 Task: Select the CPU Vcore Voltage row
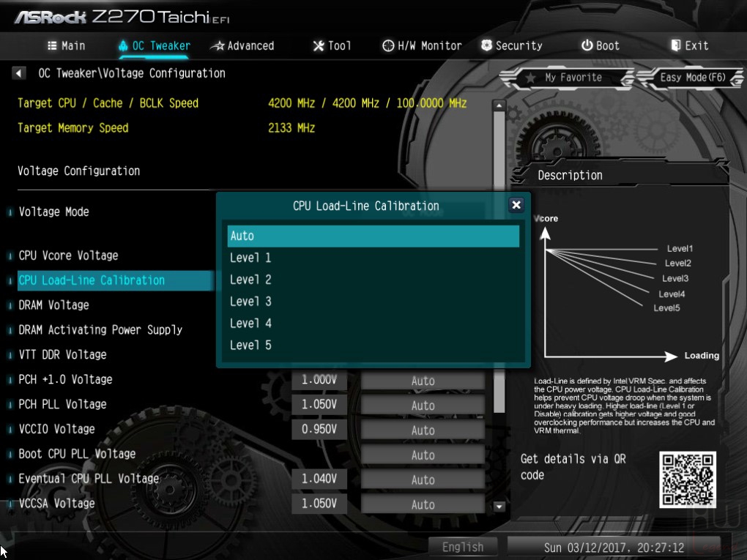coord(68,255)
